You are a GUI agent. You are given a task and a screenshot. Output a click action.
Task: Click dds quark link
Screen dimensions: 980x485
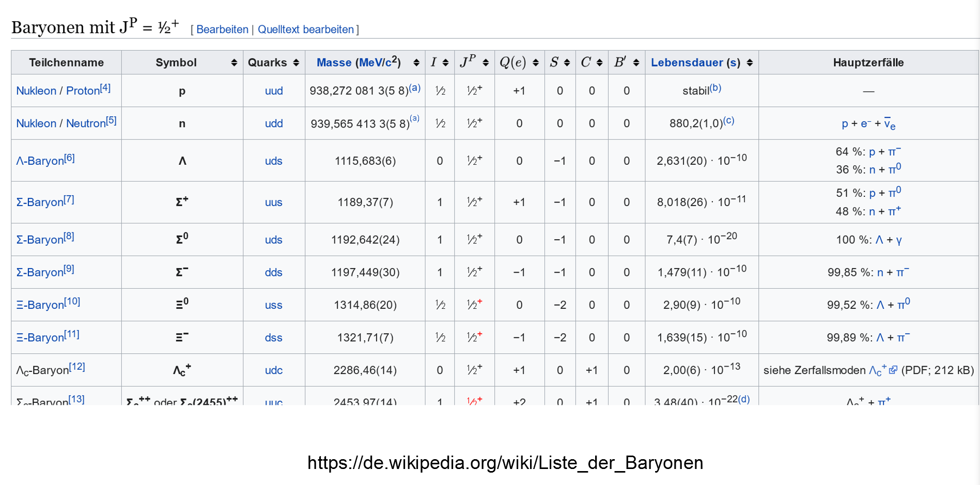pos(274,272)
